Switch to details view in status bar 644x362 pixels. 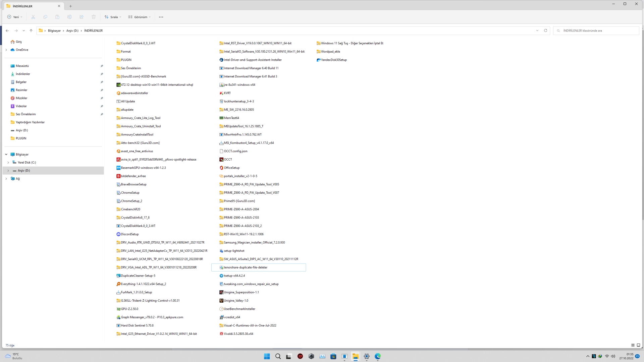click(x=633, y=345)
